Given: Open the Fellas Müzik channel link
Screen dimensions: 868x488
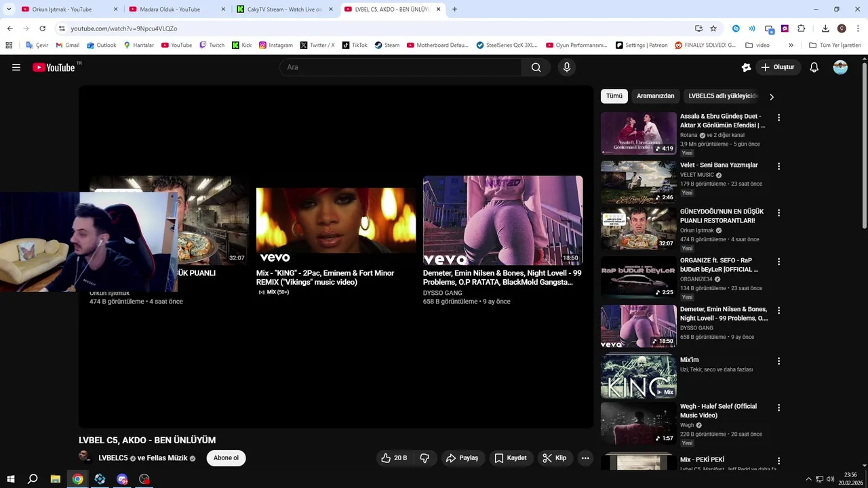Looking at the screenshot, I should [166, 458].
